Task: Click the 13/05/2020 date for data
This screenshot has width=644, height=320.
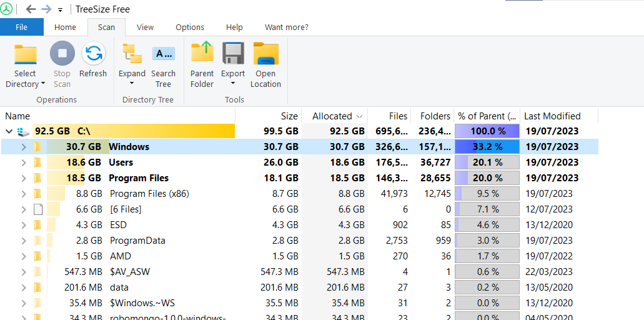Action: click(548, 287)
